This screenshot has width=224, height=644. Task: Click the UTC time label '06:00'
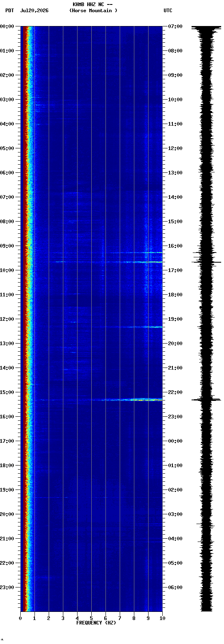pyautogui.click(x=175, y=587)
